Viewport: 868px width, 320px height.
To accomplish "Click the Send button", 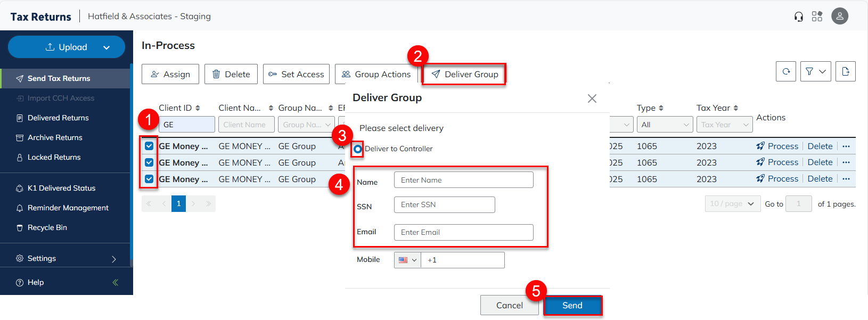I will (x=572, y=305).
